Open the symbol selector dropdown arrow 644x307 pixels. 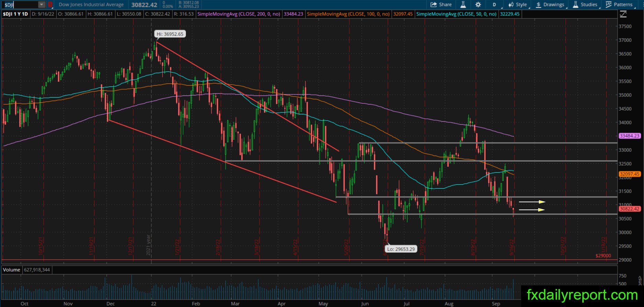42,5
